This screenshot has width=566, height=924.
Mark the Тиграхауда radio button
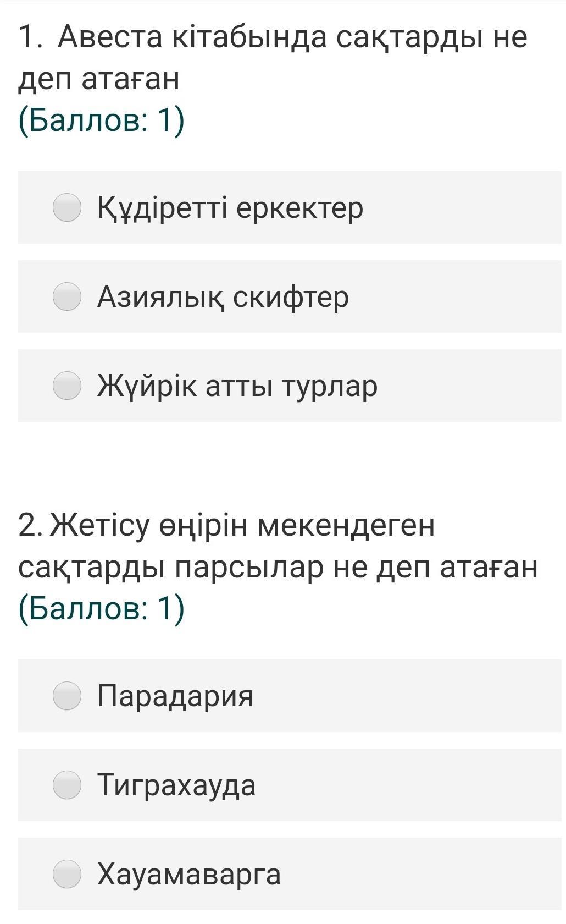67,785
